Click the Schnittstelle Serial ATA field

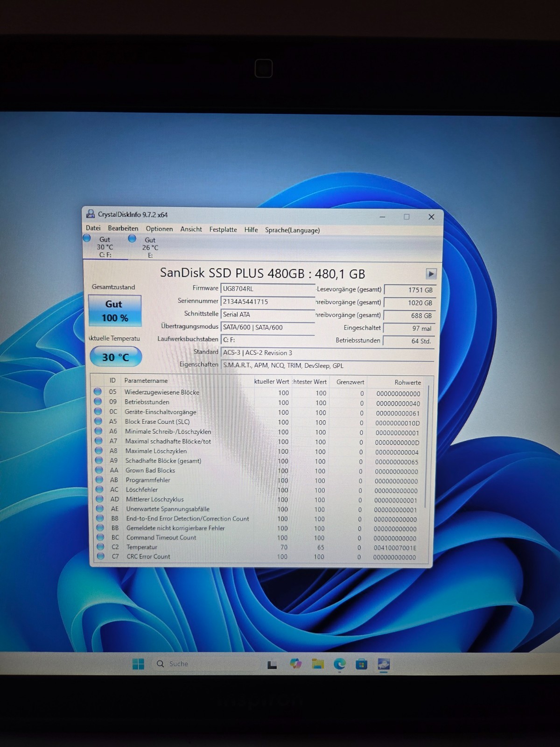coord(267,315)
